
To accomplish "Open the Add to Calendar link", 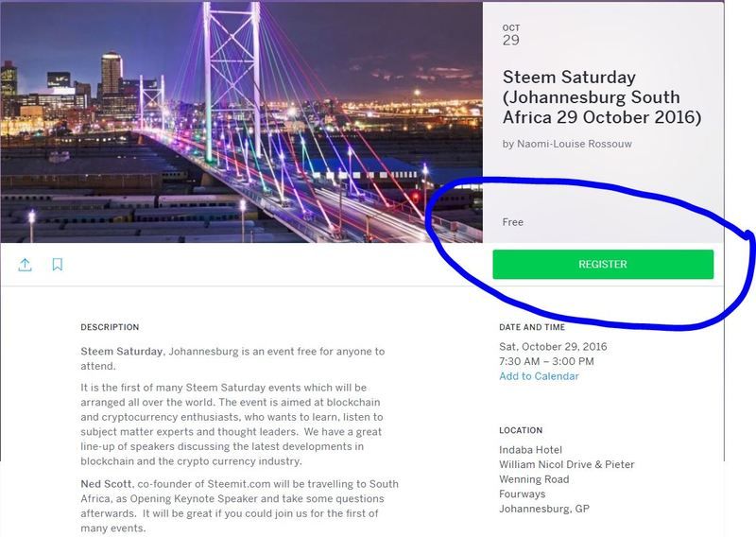I will pos(539,376).
